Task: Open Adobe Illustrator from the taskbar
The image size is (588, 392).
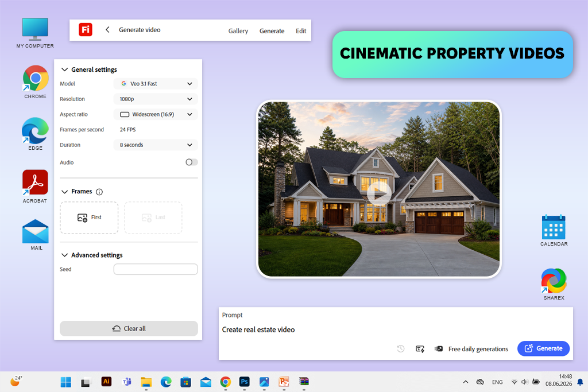Action: pos(106,382)
